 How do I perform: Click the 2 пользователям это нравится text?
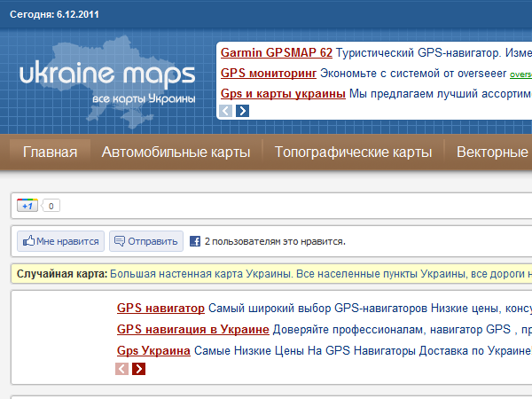click(x=275, y=241)
